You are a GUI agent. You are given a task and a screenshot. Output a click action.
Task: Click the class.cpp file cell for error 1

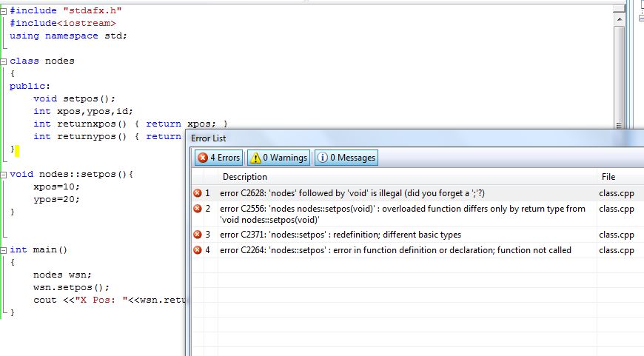pos(617,193)
